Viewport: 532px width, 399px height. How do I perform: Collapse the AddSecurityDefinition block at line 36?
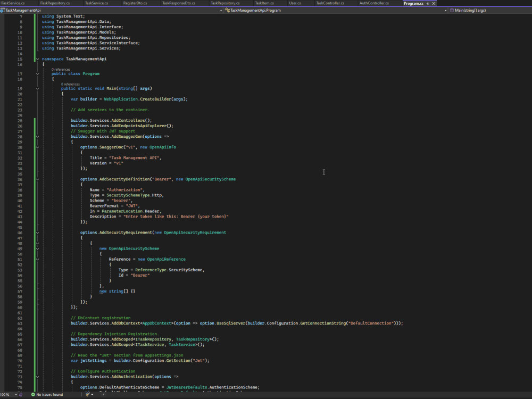[38, 179]
